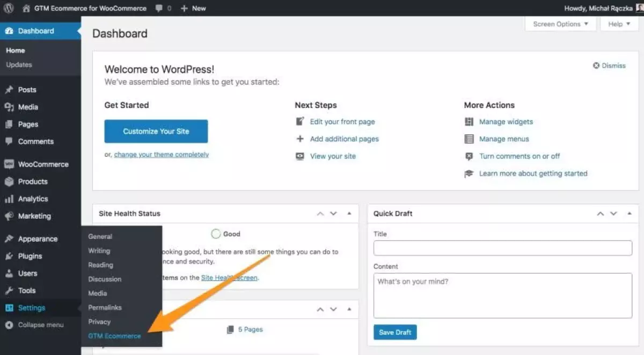
Task: Click the Tools wrench icon
Action: [x=9, y=291]
